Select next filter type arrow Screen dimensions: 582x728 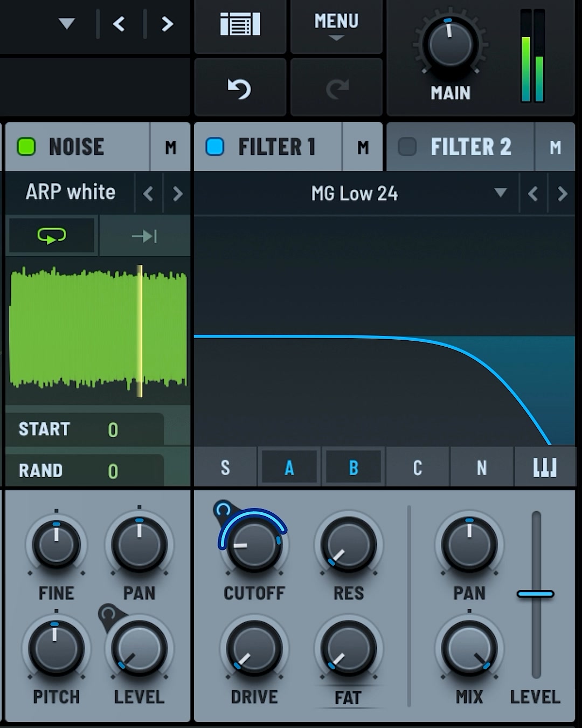(x=562, y=194)
